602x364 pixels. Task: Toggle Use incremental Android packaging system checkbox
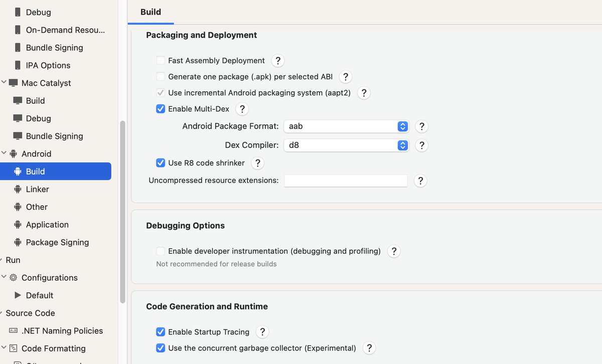[161, 93]
